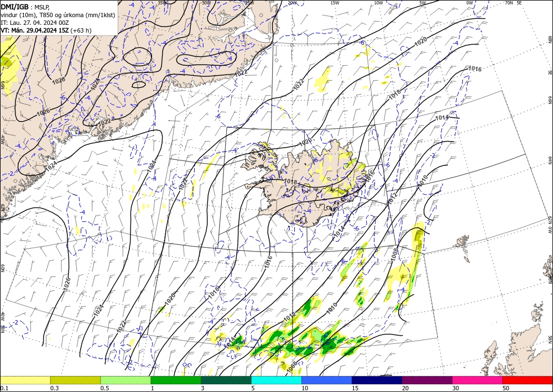553x392 pixels.
Task: Click the legend value "0.1"
Action: pyautogui.click(x=3, y=388)
